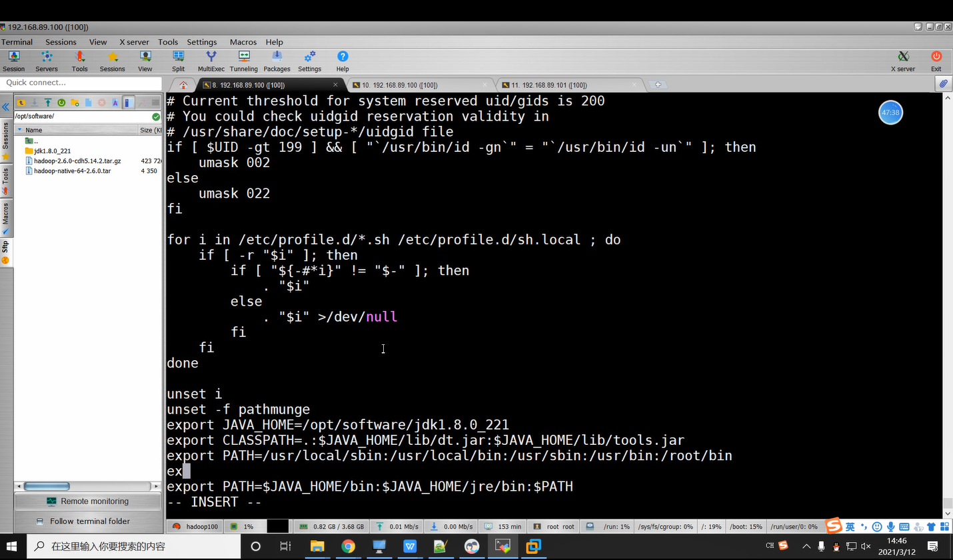Click the '..' parent folder entry
Viewport: 953px width, 560px height.
[x=31, y=141]
